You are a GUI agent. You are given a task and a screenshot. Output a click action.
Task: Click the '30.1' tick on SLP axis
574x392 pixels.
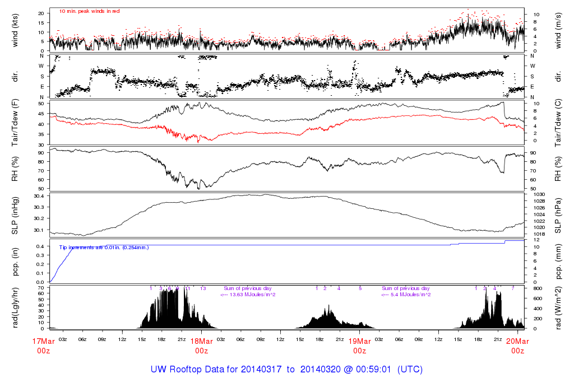(x=39, y=230)
